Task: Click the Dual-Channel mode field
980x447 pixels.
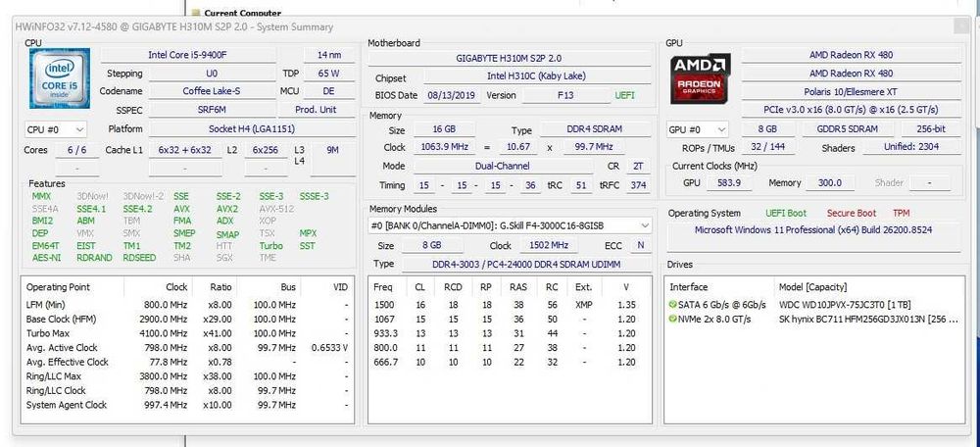Action: tap(503, 167)
